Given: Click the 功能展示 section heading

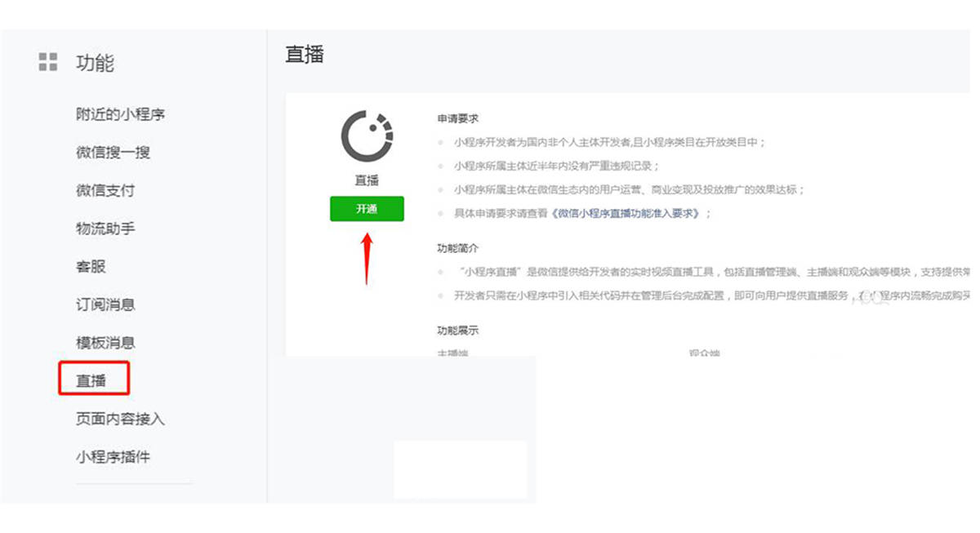Looking at the screenshot, I should coord(457,331).
